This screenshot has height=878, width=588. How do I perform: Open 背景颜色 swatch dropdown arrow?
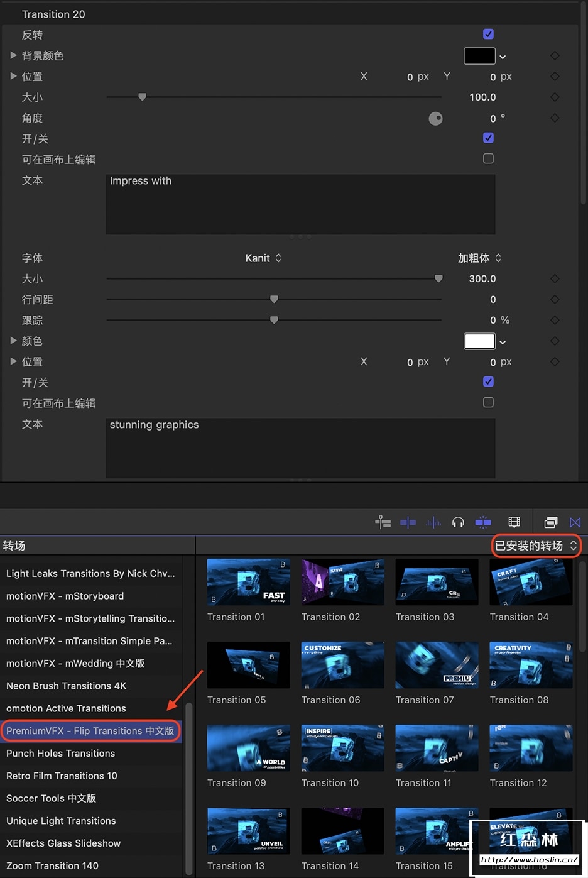503,57
